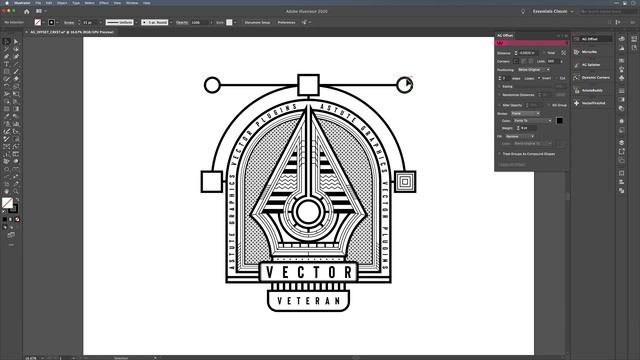The height and width of the screenshot is (360, 640).
Task: Open the Layers panel icon
Action: pyautogui.click(x=621, y=142)
